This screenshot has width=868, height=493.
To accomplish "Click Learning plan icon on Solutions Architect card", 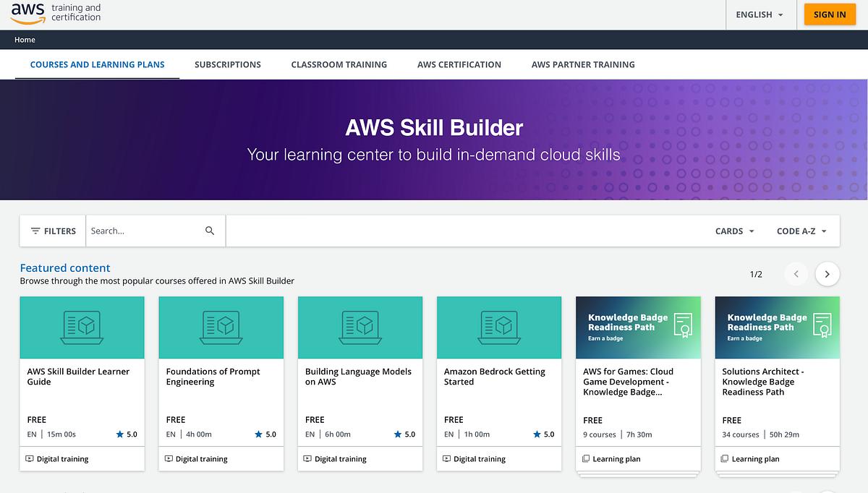I will click(x=725, y=458).
